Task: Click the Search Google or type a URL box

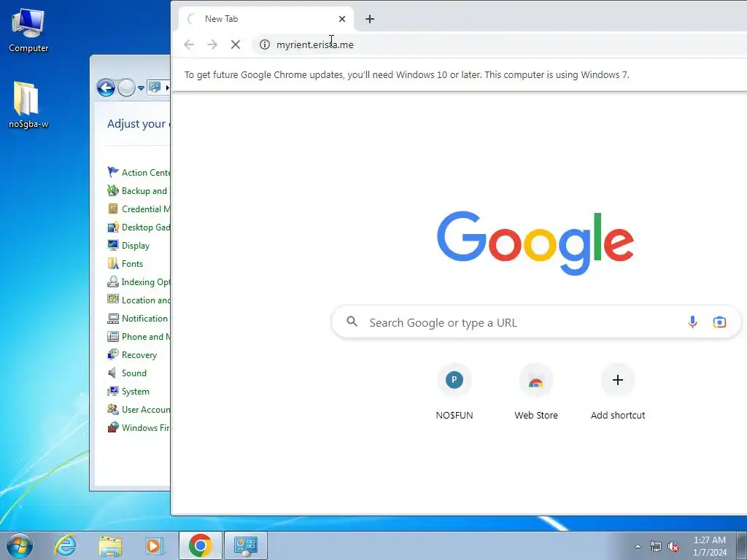Action: 536,322
